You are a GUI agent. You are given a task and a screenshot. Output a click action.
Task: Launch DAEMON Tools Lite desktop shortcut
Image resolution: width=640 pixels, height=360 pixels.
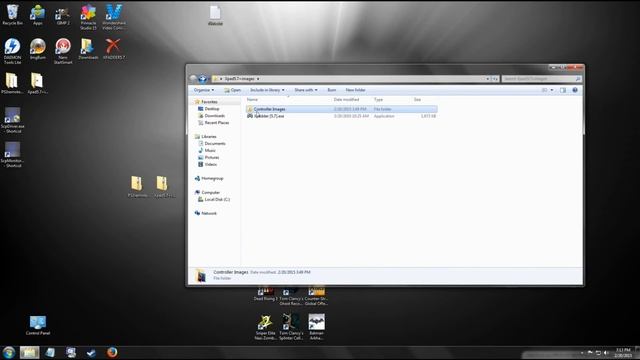click(12, 51)
